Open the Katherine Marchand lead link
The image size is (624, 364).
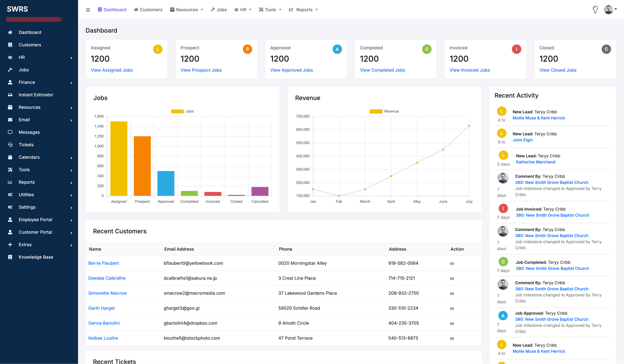(x=536, y=162)
